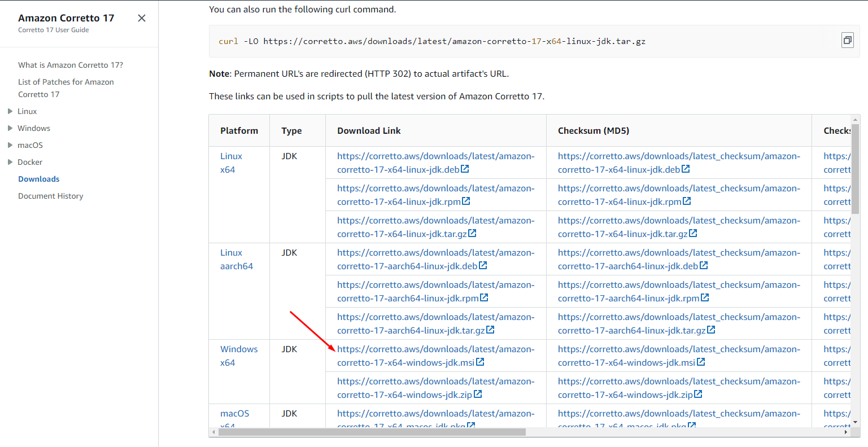
Task: Click the table scroll-right arrow
Action: pos(845,432)
